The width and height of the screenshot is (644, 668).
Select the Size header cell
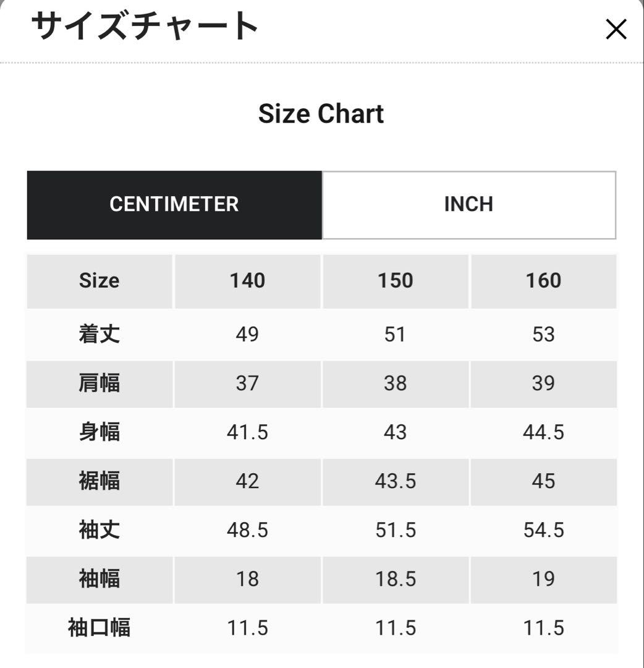[x=100, y=281]
